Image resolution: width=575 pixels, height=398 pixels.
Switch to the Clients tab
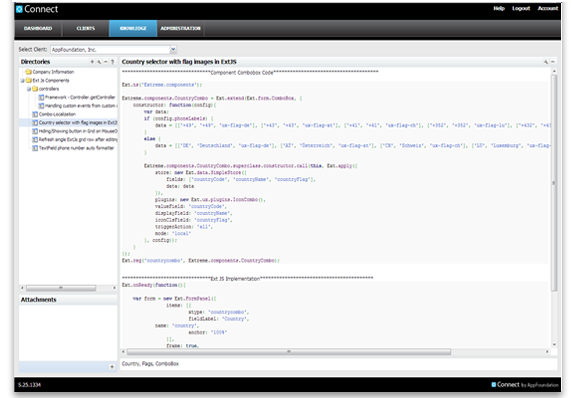[85, 29]
